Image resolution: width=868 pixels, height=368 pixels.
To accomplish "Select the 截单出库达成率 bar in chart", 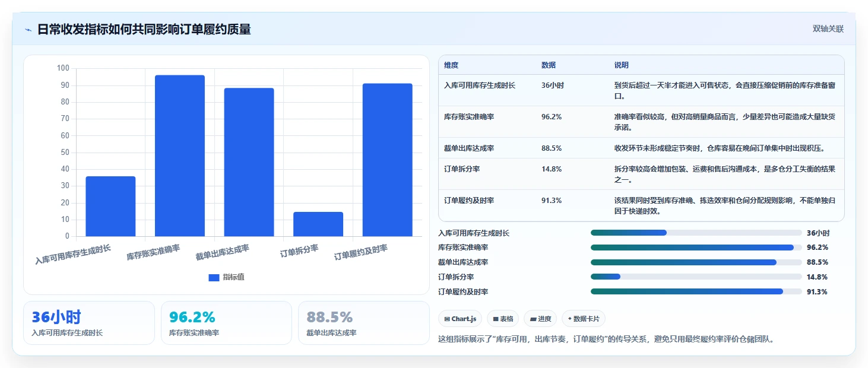I will (249, 162).
